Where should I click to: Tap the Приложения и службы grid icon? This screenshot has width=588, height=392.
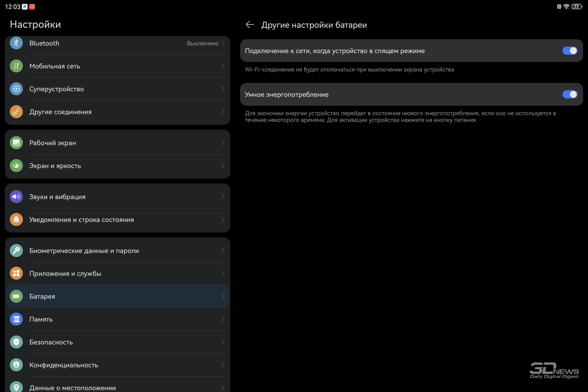[x=16, y=273]
